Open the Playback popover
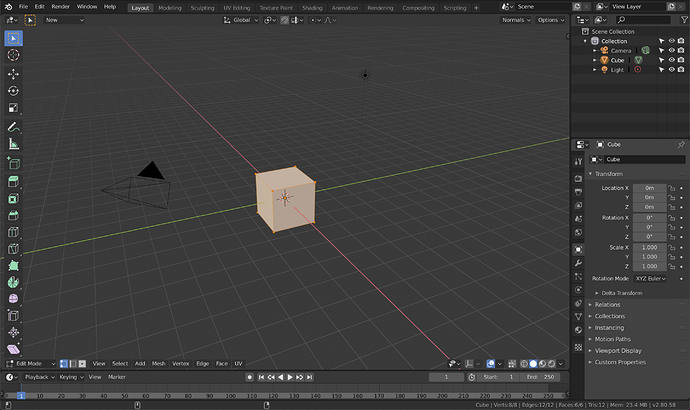Screen dimensions: 690x410 [x=40, y=377]
